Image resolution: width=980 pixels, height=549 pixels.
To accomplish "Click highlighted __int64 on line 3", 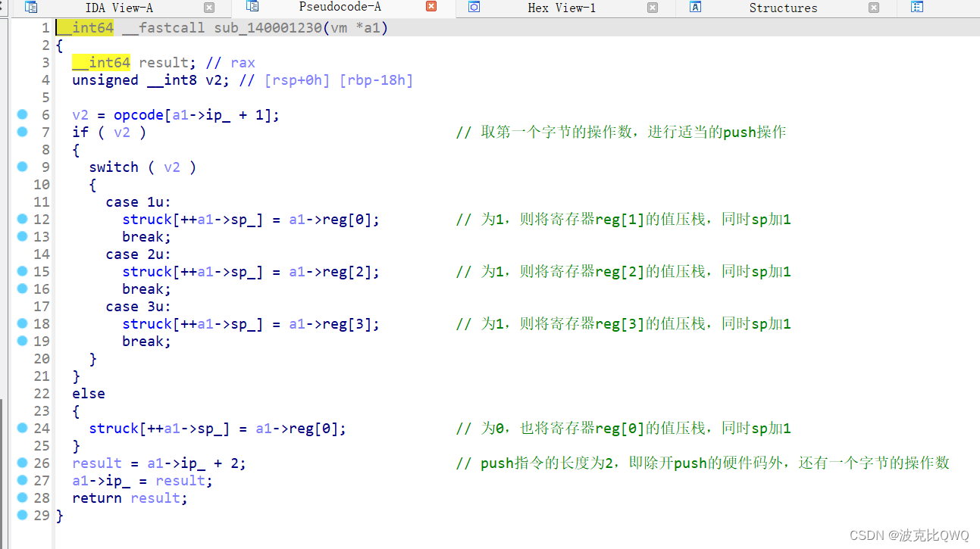I will tap(102, 63).
